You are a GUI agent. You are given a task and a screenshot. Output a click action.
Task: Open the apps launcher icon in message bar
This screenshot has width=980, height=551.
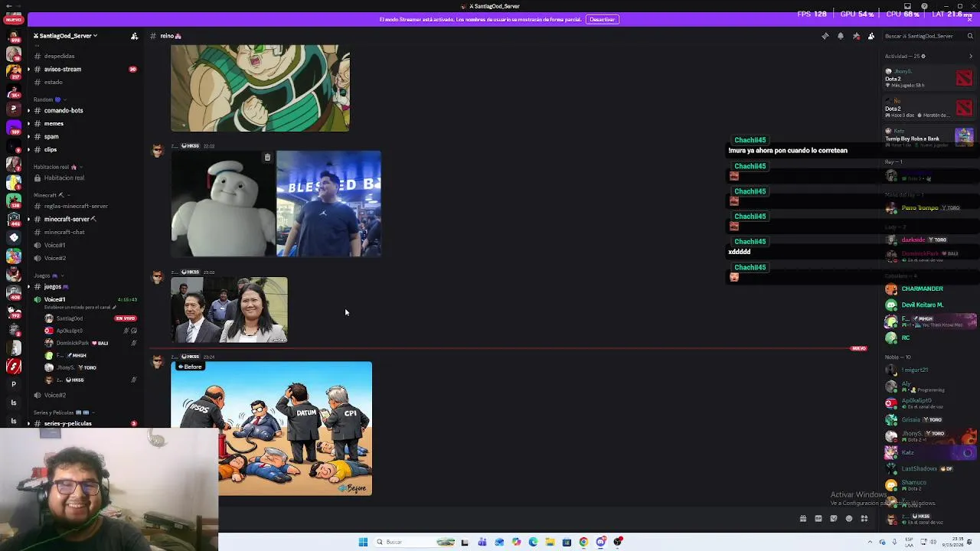[x=864, y=519]
